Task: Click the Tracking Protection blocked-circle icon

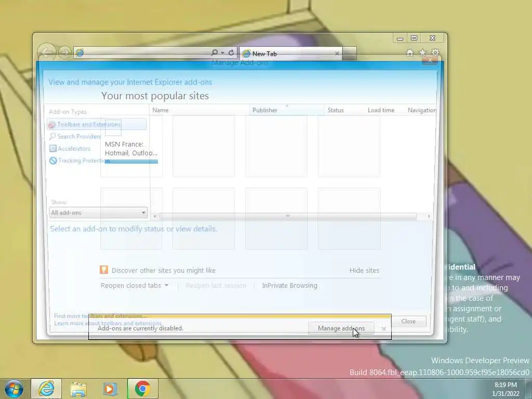Action: [x=53, y=161]
